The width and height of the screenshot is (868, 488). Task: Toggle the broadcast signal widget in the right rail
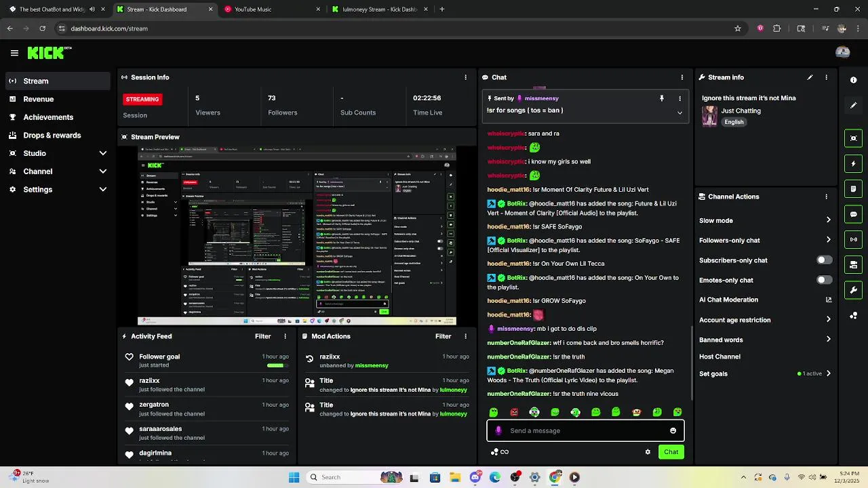pyautogui.click(x=853, y=239)
